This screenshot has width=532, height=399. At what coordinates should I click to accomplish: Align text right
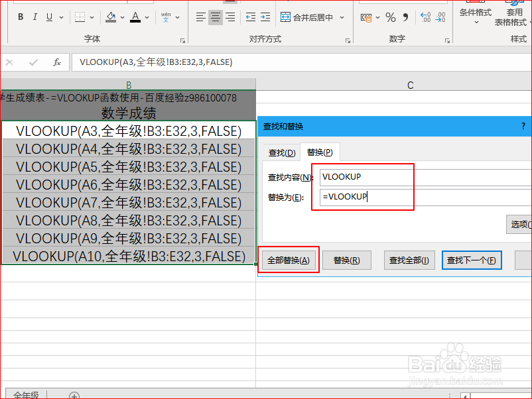230,17
